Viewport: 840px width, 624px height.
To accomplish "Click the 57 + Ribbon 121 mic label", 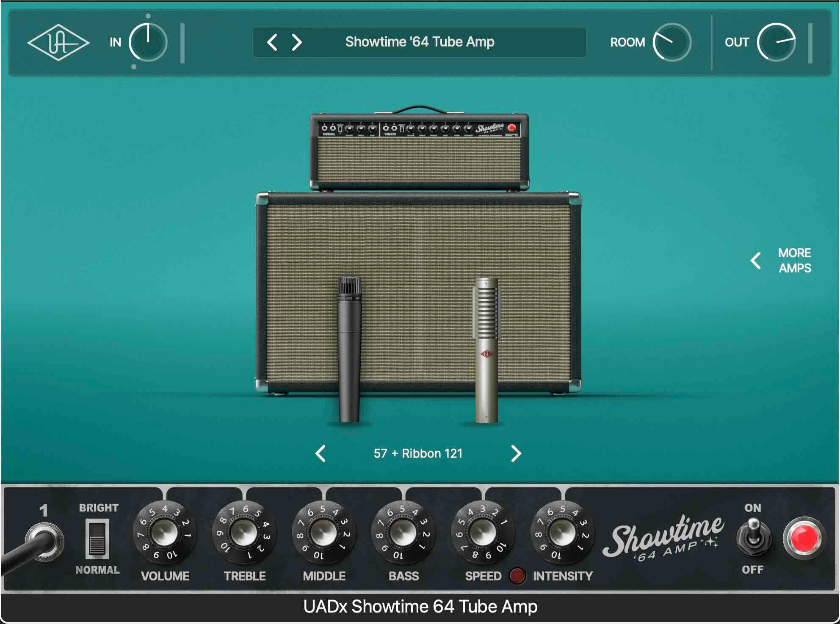I will [418, 454].
